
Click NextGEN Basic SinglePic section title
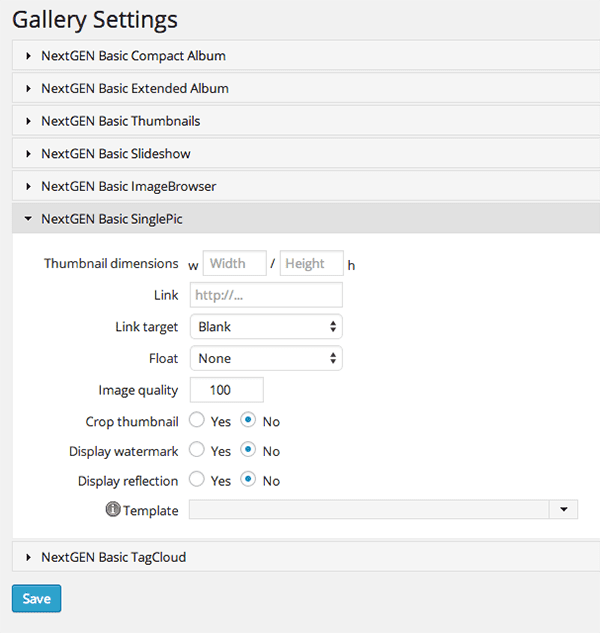(x=112, y=219)
